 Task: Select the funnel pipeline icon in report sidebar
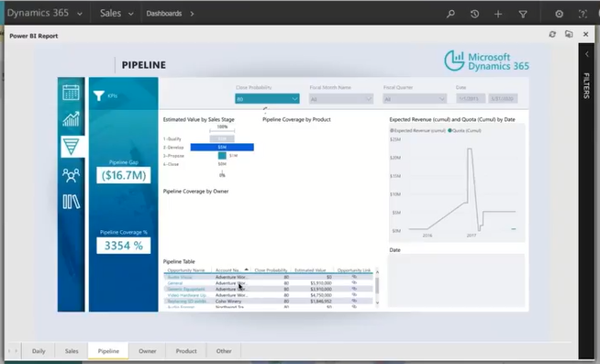(x=72, y=147)
